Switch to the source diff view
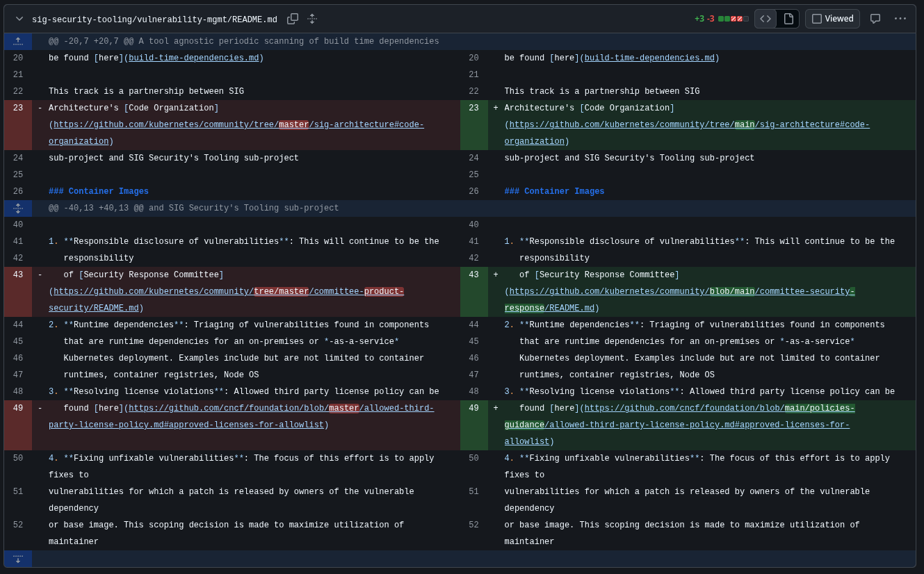Viewport: 924px width, 574px height. [x=765, y=19]
